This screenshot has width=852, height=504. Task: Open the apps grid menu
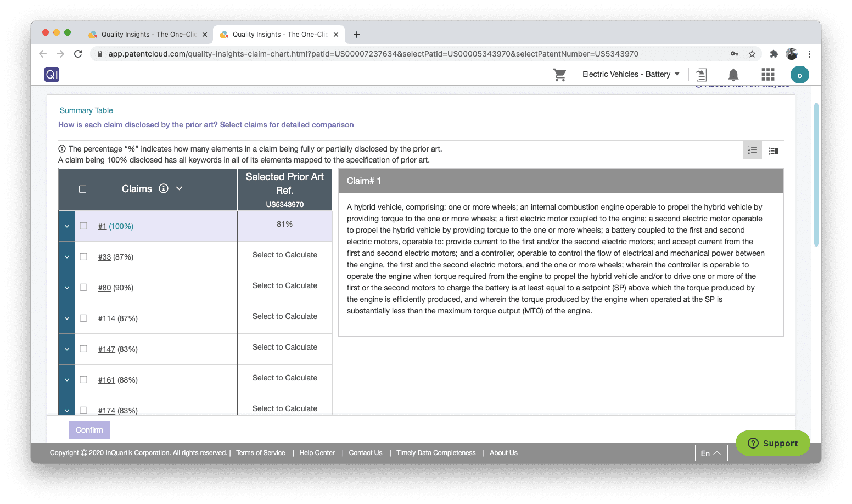[767, 75]
